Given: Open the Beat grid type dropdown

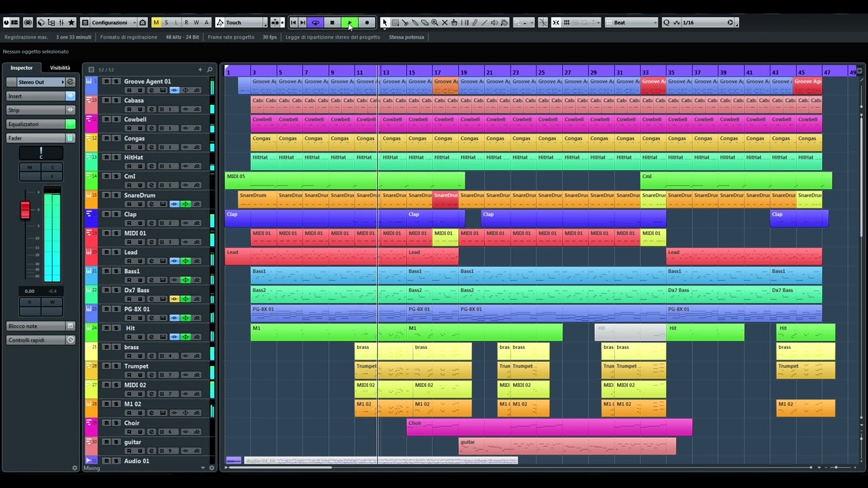Looking at the screenshot, I should pos(631,22).
